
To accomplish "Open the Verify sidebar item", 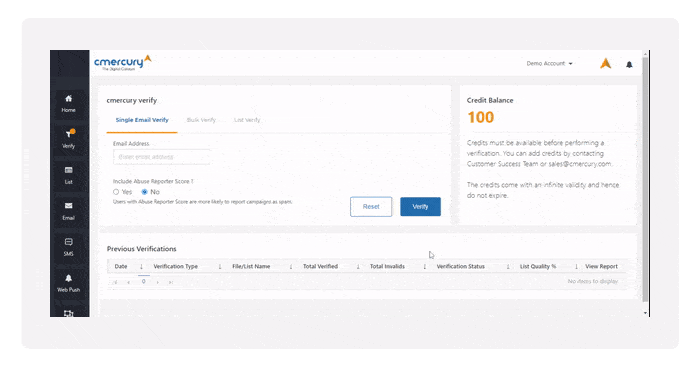I will tap(68, 139).
